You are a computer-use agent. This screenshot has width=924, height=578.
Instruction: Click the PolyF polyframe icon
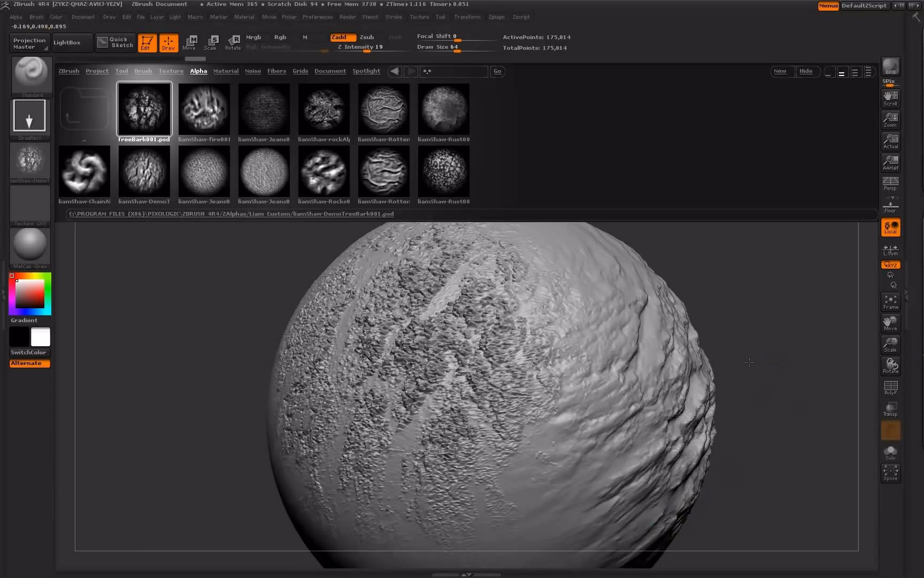coord(890,387)
